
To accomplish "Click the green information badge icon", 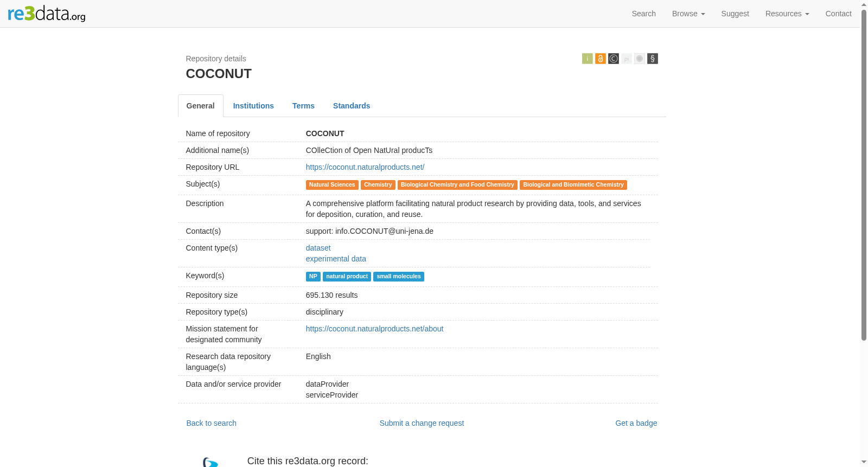I will 588,59.
